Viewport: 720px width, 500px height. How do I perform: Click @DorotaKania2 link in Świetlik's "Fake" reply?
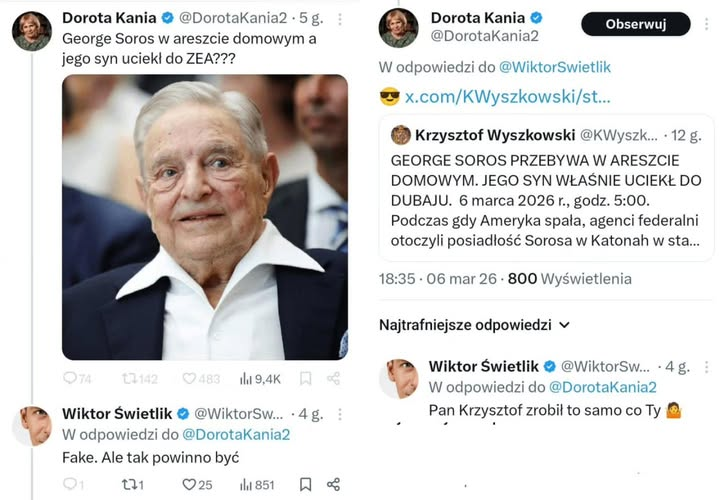point(235,434)
